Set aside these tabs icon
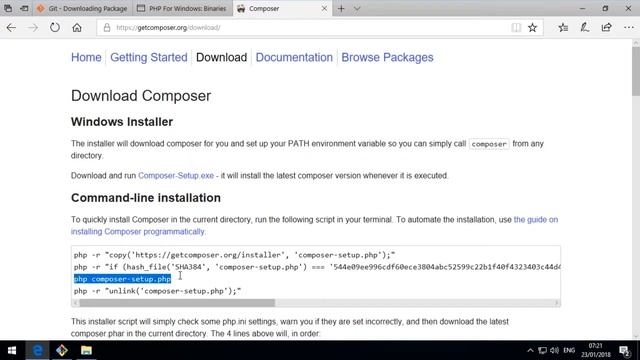The width and height of the screenshot is (640, 360). [x=24, y=9]
